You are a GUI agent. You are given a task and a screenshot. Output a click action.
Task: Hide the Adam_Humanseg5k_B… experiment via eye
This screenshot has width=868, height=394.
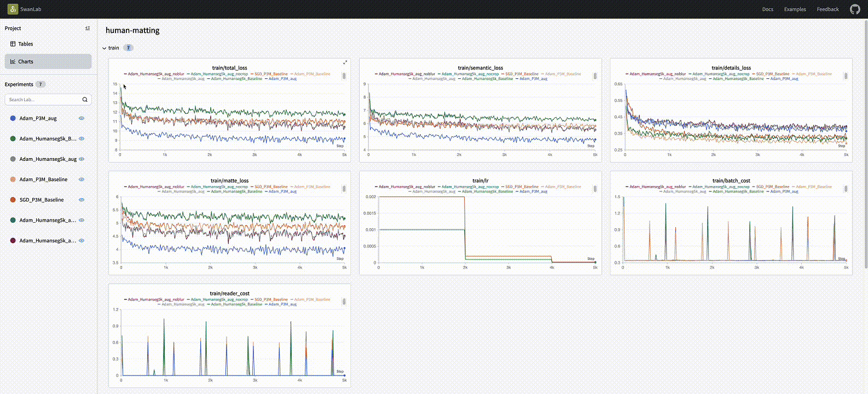tap(82, 138)
